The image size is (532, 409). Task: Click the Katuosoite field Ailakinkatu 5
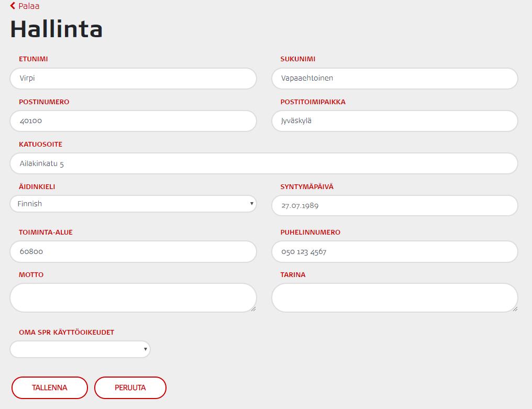(264, 163)
